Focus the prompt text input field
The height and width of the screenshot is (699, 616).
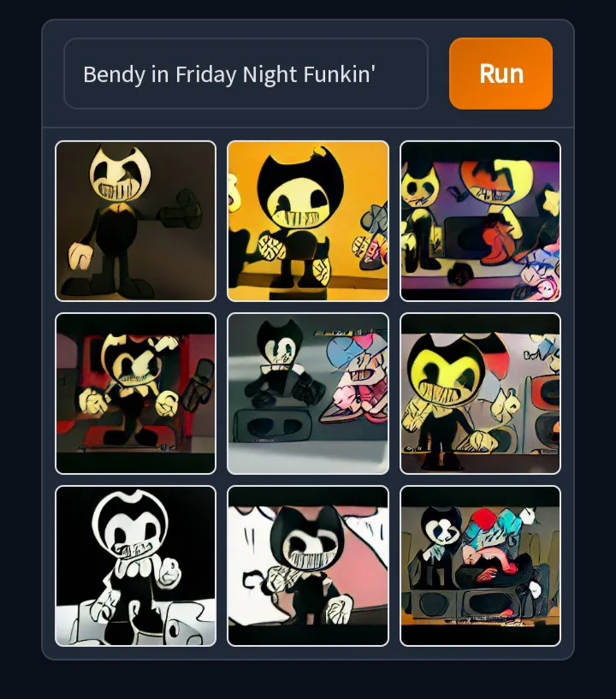point(246,74)
